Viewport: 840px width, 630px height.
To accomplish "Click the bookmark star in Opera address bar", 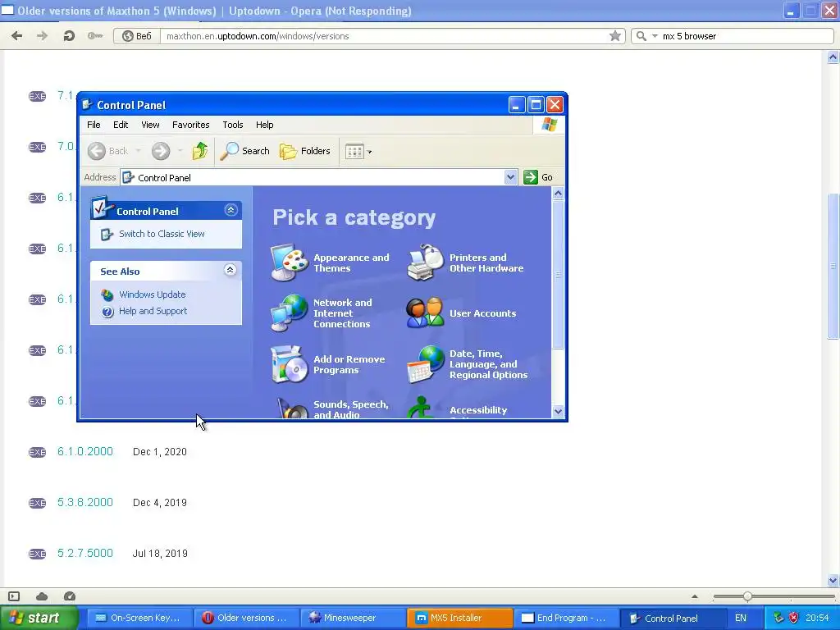I will [x=615, y=36].
